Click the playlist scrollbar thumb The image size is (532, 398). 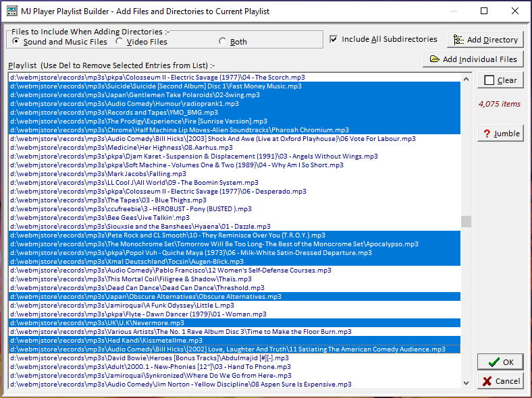click(x=467, y=222)
